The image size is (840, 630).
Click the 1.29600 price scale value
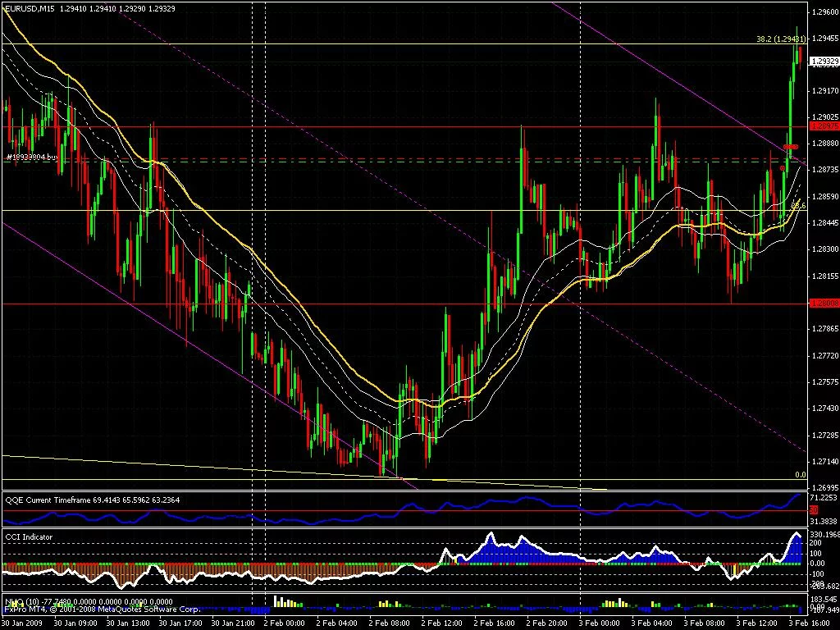coord(825,11)
